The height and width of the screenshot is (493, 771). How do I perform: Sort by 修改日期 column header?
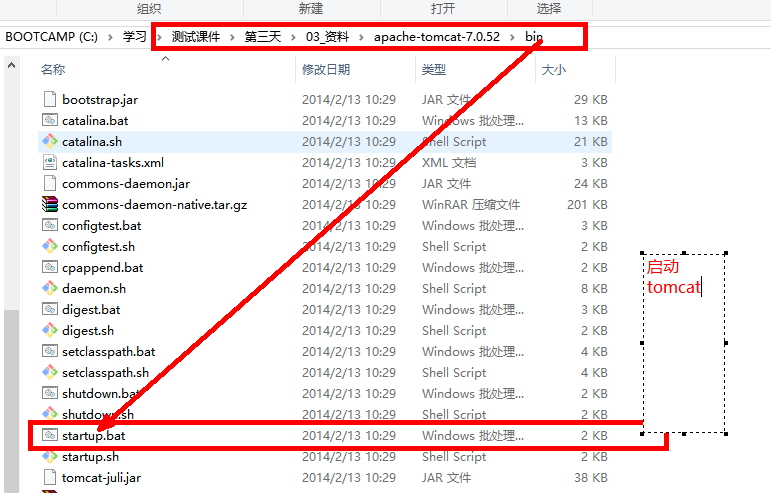pyautogui.click(x=326, y=70)
